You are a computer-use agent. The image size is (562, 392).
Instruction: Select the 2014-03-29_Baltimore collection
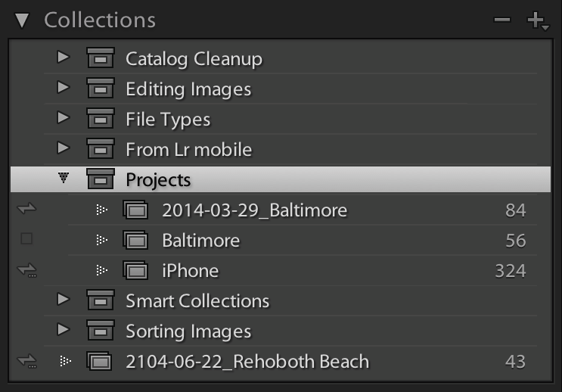(254, 210)
